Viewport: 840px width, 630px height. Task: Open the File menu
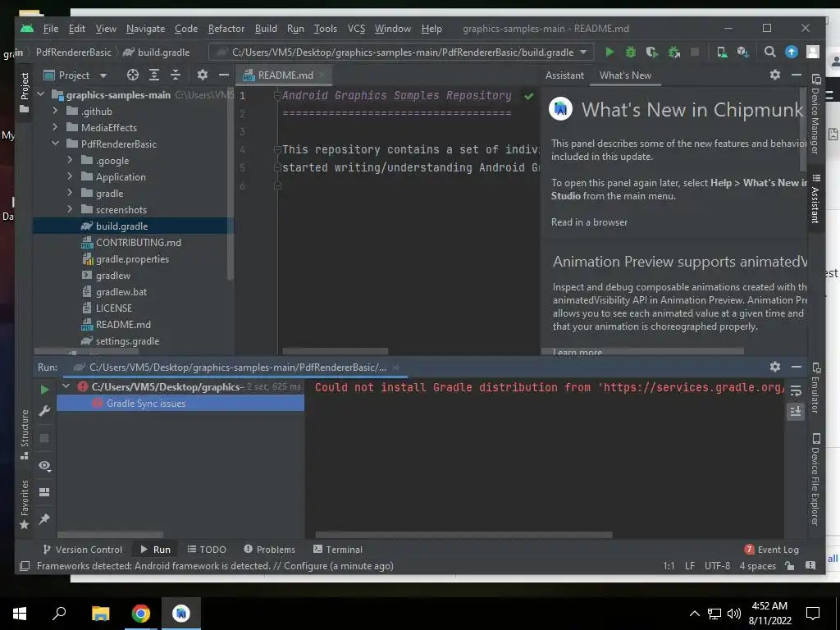click(50, 29)
